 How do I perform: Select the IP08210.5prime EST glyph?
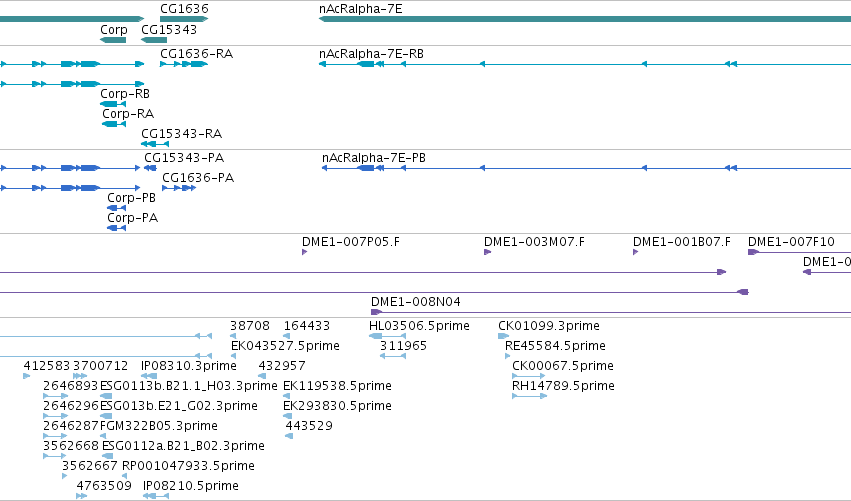[156, 496]
